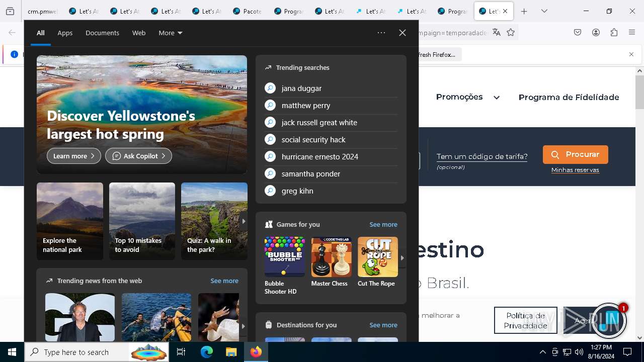Show hidden system tray icons
Viewport: 644px width, 362px height.
542,352
